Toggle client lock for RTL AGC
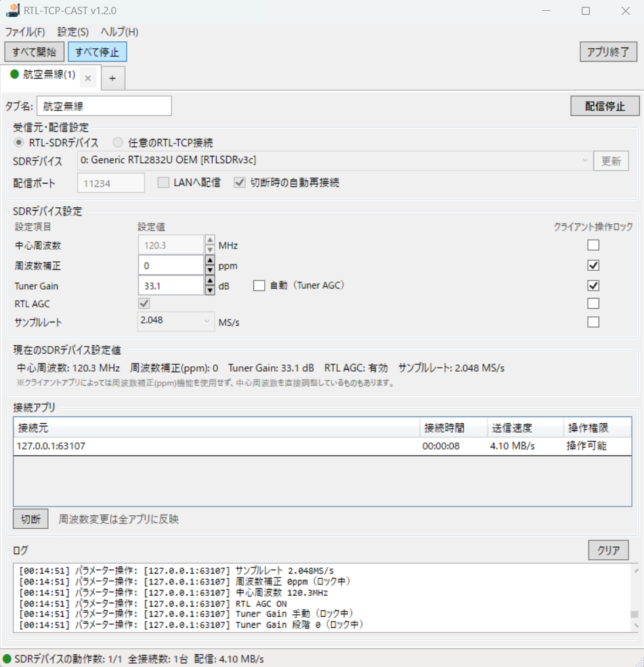The height and width of the screenshot is (667, 644). pyautogui.click(x=593, y=303)
